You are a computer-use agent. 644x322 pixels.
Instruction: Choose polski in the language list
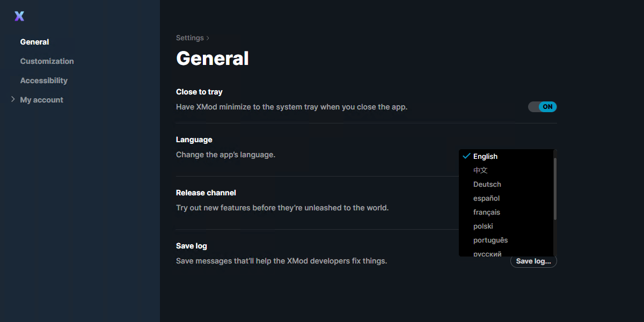pyautogui.click(x=483, y=226)
